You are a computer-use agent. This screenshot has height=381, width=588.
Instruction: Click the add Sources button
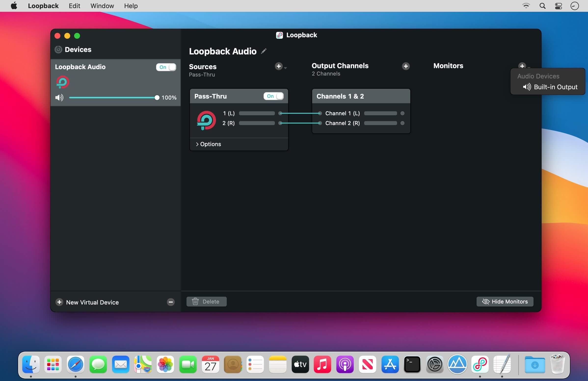[x=278, y=66]
